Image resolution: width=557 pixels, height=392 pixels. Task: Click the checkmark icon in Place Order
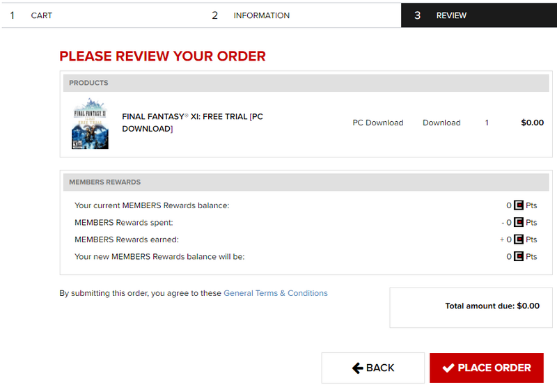(448, 368)
